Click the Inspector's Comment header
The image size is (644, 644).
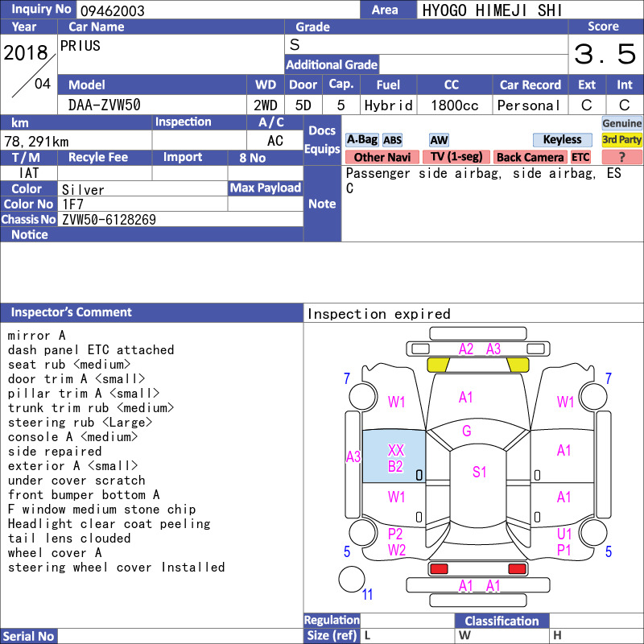pos(151,312)
